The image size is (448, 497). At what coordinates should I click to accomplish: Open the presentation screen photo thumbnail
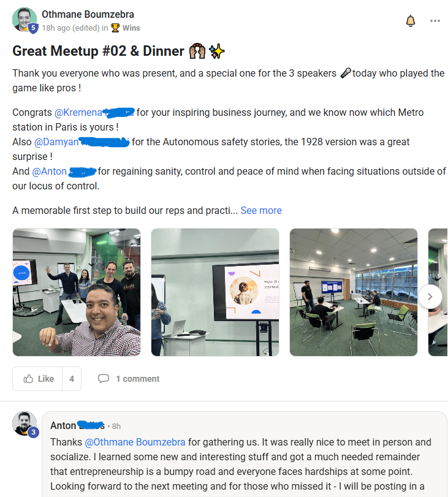(215, 292)
